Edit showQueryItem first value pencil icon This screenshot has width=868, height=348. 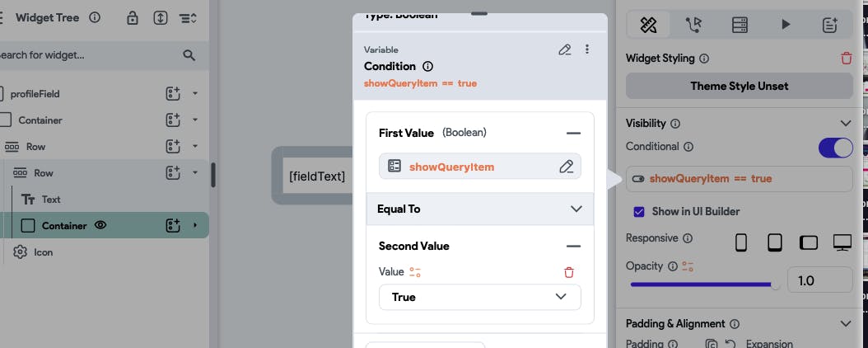pos(567,167)
